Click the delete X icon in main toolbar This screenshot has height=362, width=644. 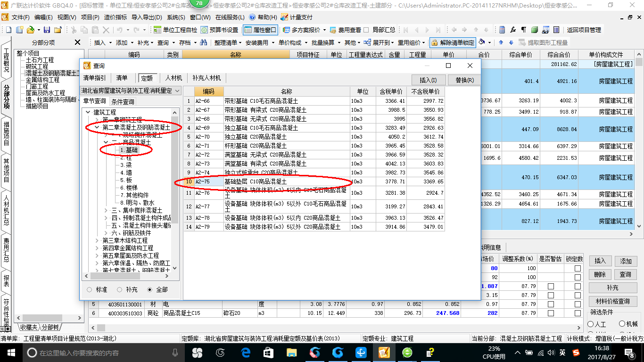click(x=106, y=30)
